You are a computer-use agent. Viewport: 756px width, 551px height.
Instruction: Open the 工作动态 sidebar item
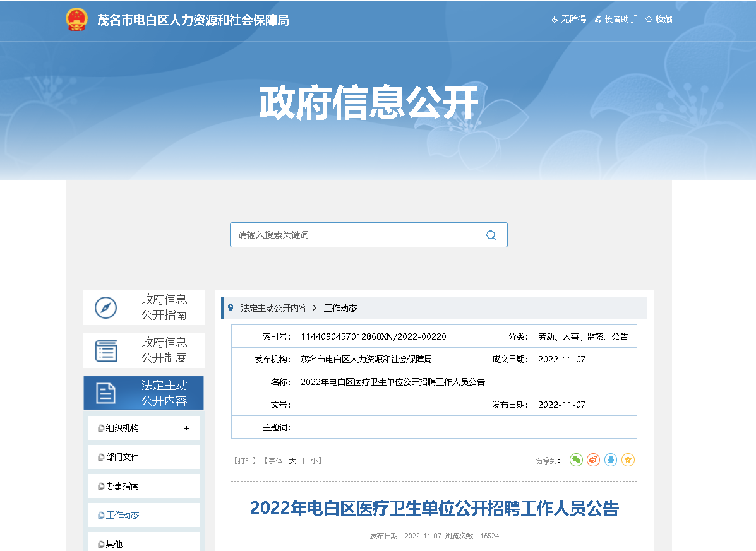pyautogui.click(x=122, y=515)
